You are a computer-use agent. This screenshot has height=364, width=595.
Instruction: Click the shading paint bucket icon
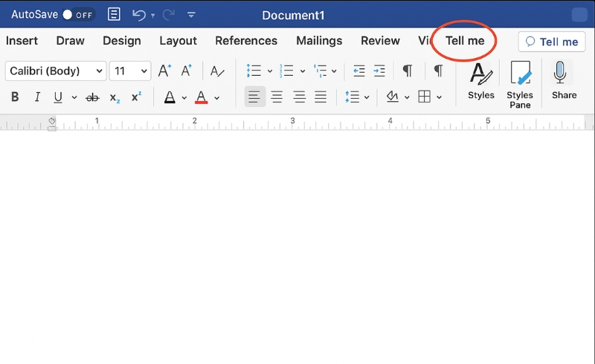click(393, 97)
